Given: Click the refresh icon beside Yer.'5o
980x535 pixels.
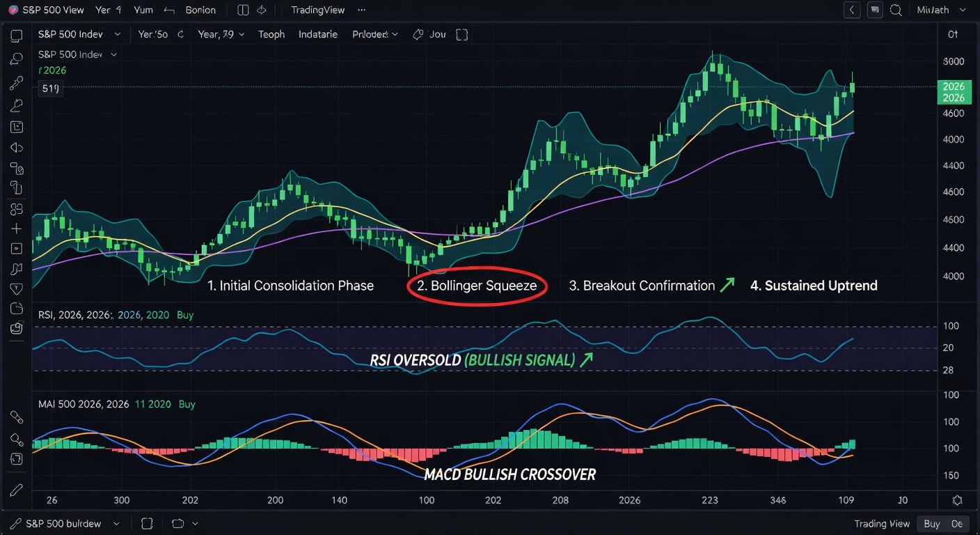Looking at the screenshot, I should point(180,34).
